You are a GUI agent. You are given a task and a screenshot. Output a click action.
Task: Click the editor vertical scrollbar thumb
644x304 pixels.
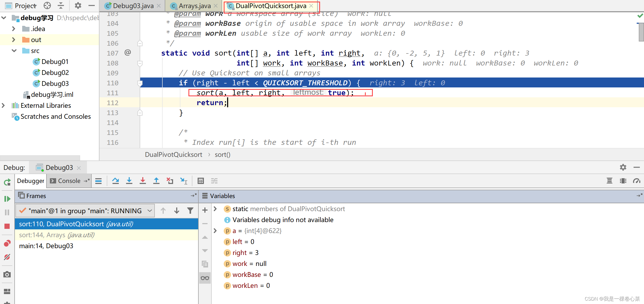641,32
